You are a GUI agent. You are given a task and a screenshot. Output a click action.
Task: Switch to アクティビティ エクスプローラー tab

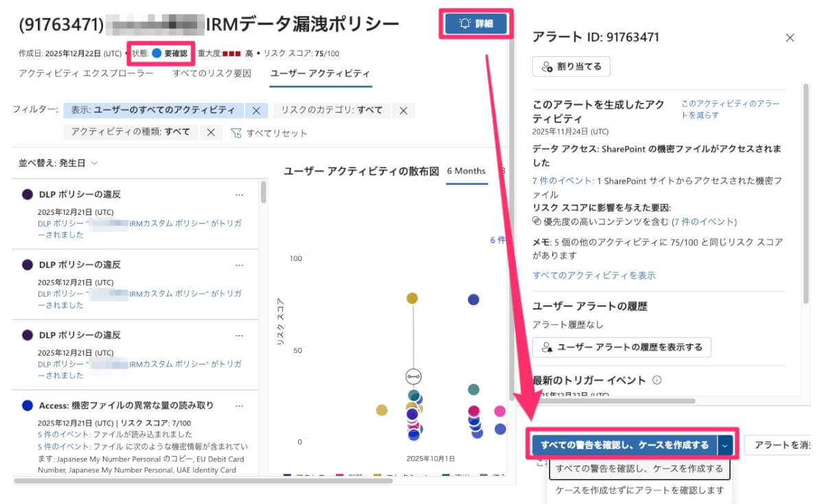(86, 73)
